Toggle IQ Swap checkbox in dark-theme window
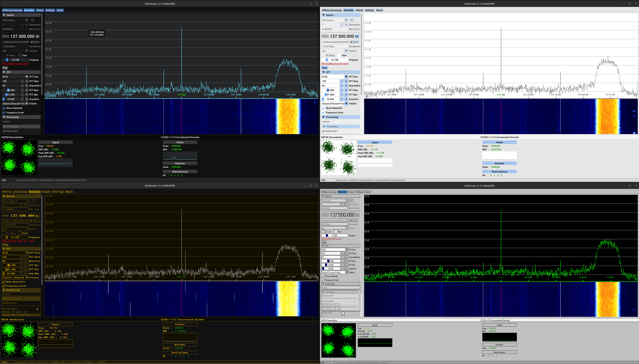This screenshot has height=364, width=639. pos(4,55)
